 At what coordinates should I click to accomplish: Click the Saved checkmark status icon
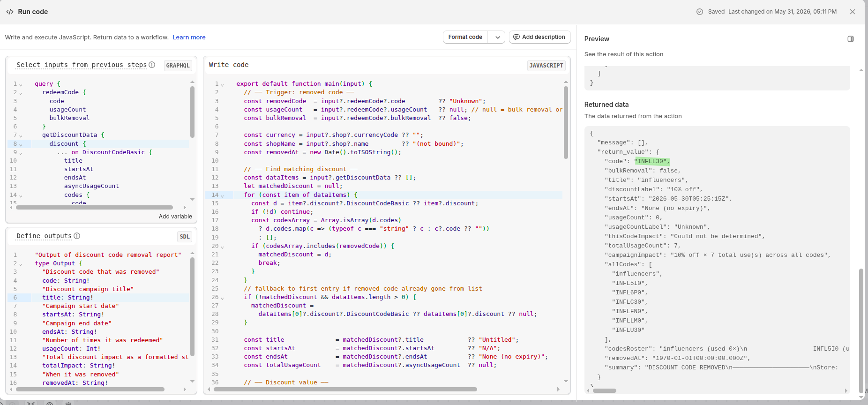point(700,12)
